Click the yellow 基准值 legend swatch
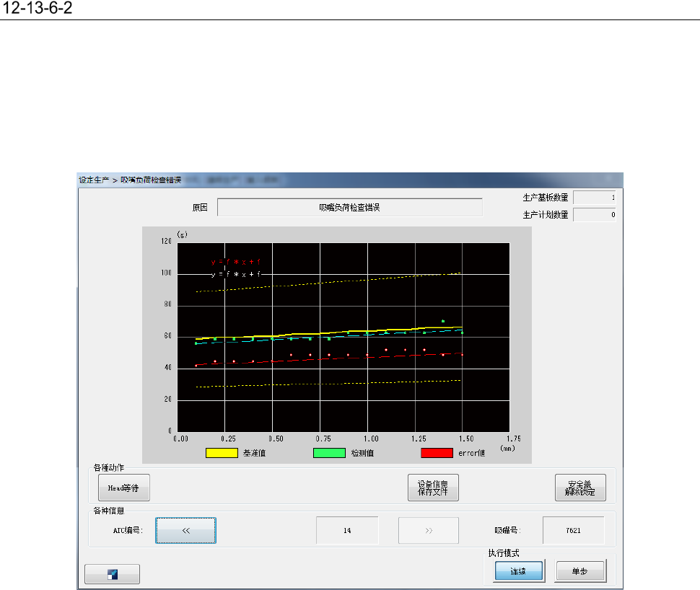 (x=222, y=453)
